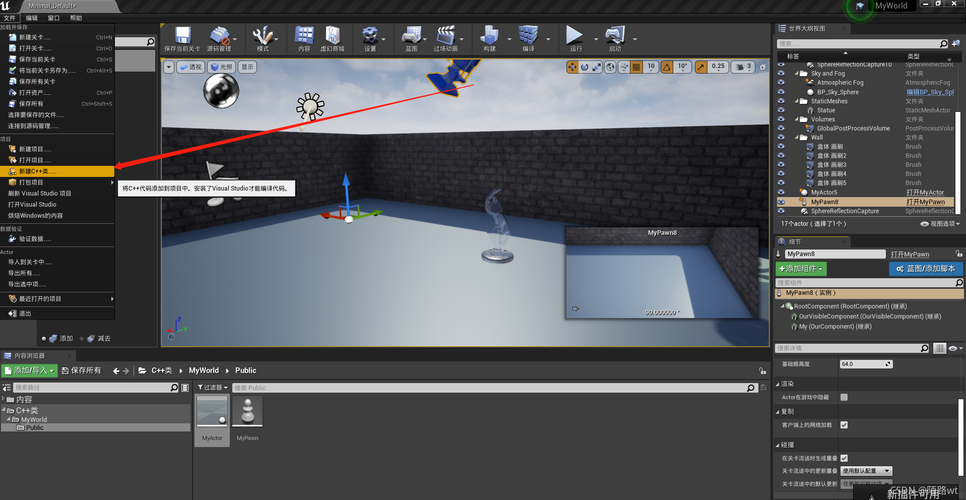Open the Source Control toolbar icon
The image size is (966, 500).
click(219, 34)
